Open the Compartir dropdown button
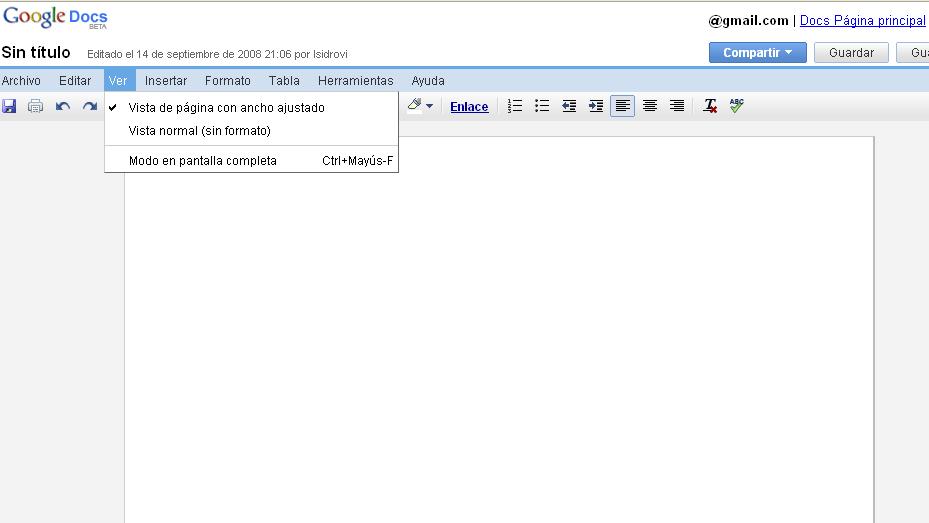This screenshot has height=523, width=929. click(x=758, y=53)
